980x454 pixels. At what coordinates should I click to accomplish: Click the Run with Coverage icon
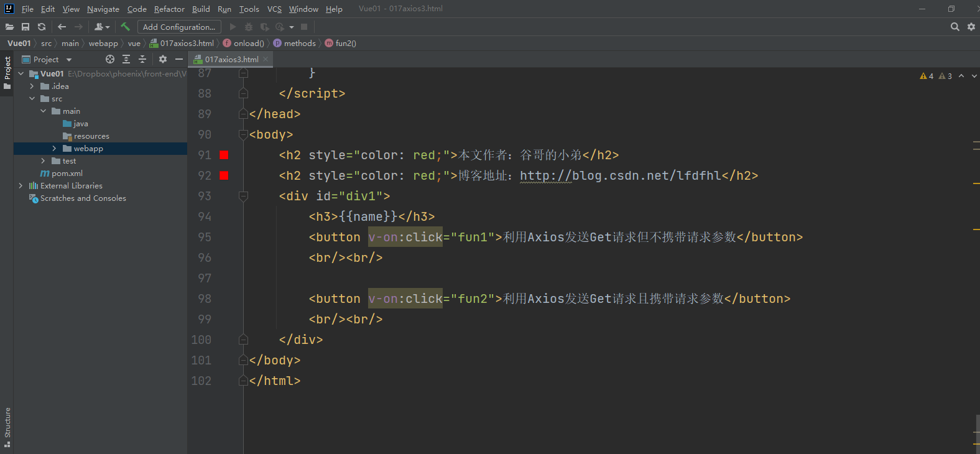tap(264, 27)
